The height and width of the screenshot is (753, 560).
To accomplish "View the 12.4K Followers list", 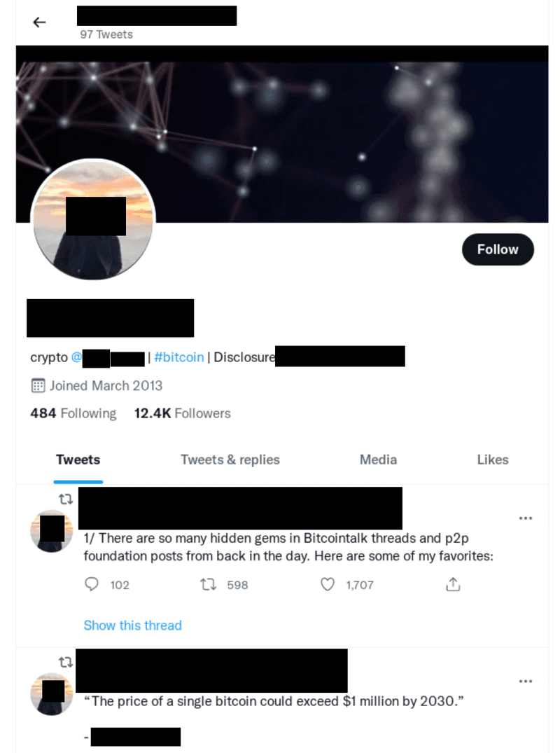I will 182,413.
